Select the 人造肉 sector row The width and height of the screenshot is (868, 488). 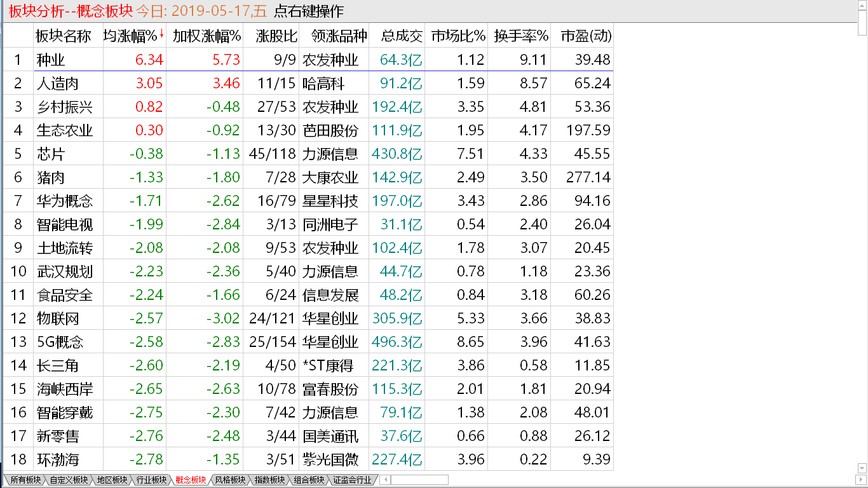click(x=308, y=83)
